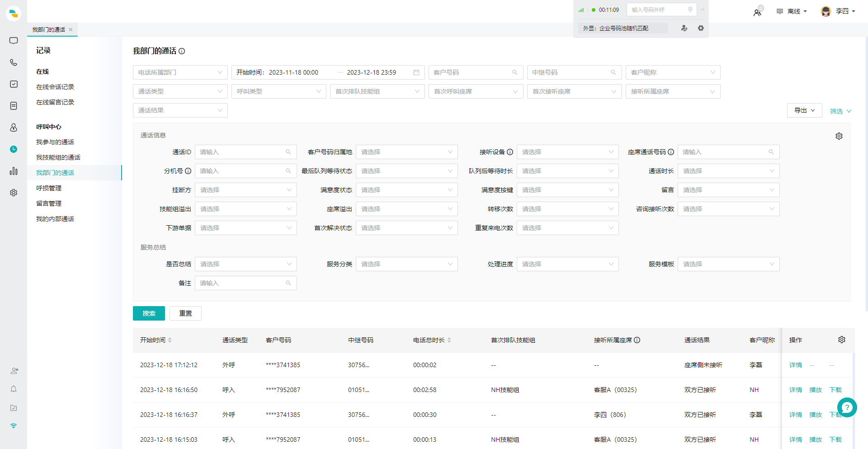This screenshot has width=868, height=449.
Task: Open the settings gear in left sidebar
Action: pos(14,193)
